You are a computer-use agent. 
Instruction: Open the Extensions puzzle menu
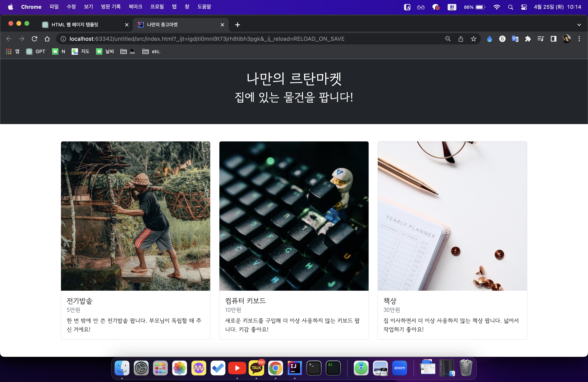coord(528,39)
